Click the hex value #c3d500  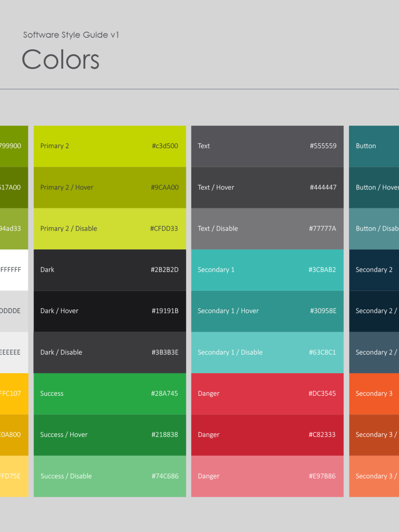[x=165, y=146]
